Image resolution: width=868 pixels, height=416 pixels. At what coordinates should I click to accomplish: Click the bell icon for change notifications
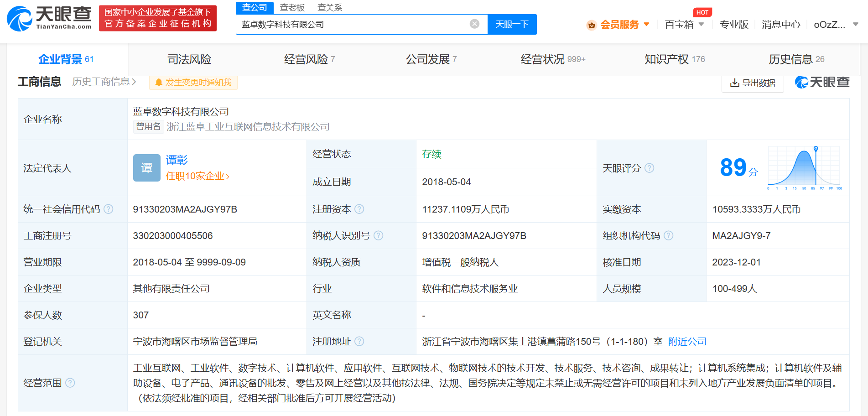tap(158, 83)
